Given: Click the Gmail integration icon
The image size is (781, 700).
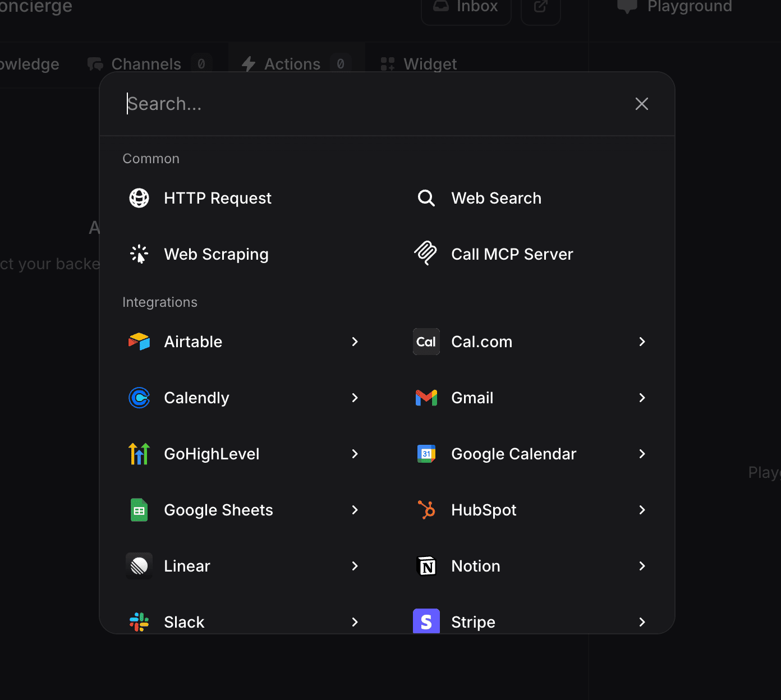Looking at the screenshot, I should coord(426,398).
